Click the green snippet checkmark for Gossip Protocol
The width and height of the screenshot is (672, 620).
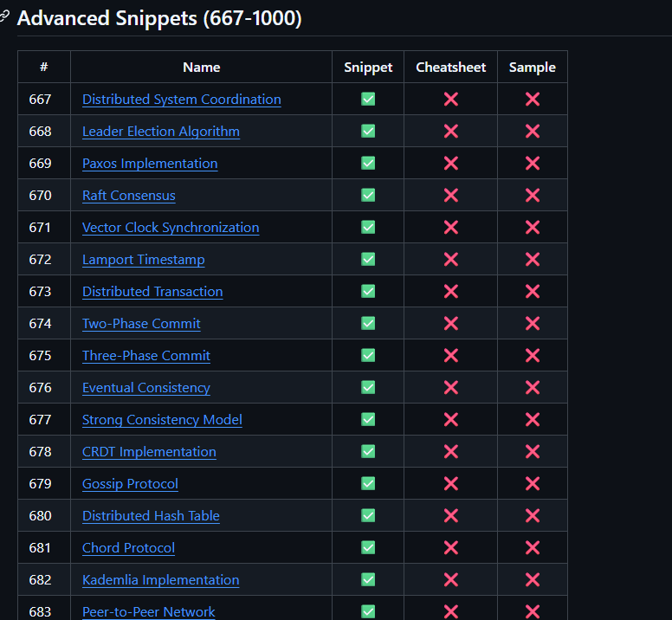click(x=368, y=483)
